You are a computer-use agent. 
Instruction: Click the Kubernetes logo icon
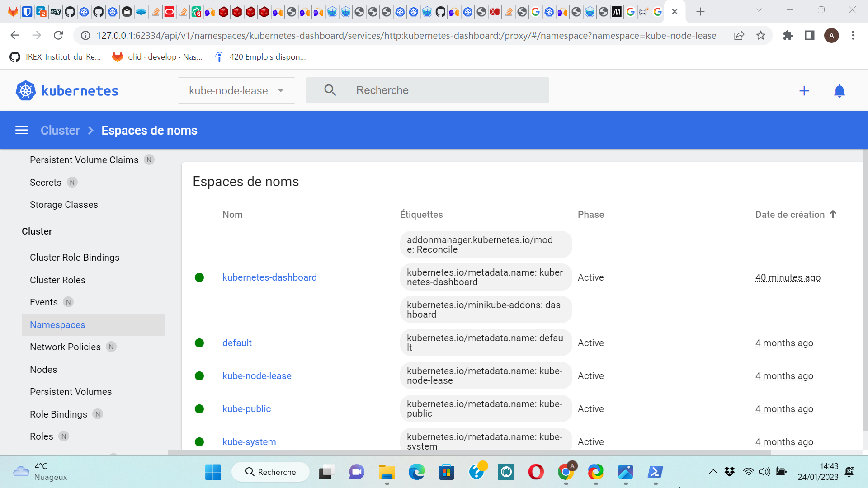point(26,91)
